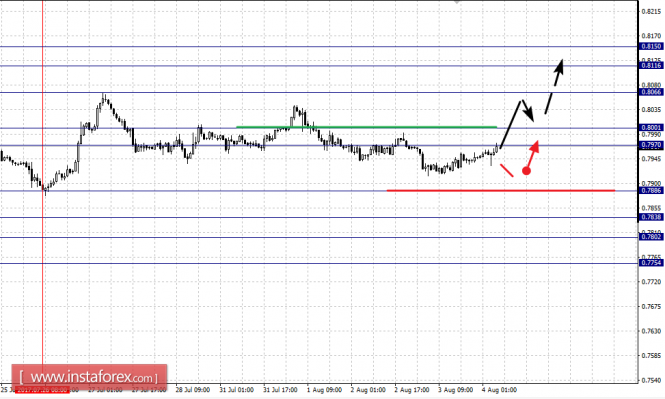The width and height of the screenshot is (665, 399).
Task: Click the red circle marker on chart
Action: [526, 171]
